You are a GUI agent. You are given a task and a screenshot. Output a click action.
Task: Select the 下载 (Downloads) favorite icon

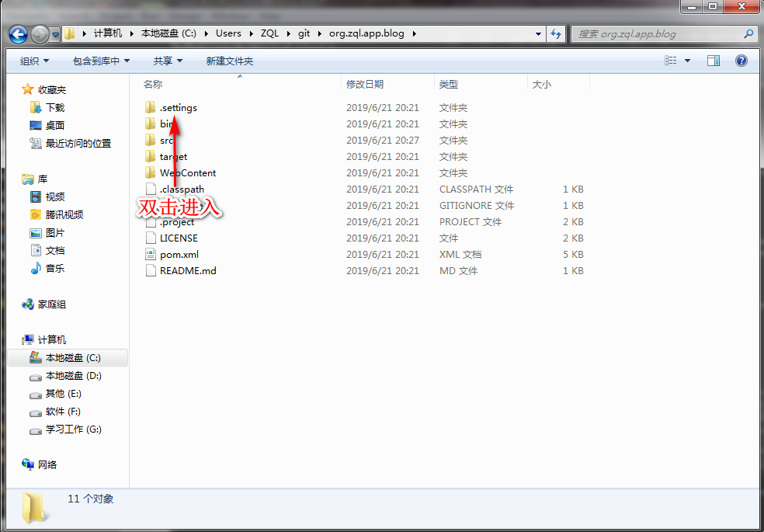(x=37, y=106)
